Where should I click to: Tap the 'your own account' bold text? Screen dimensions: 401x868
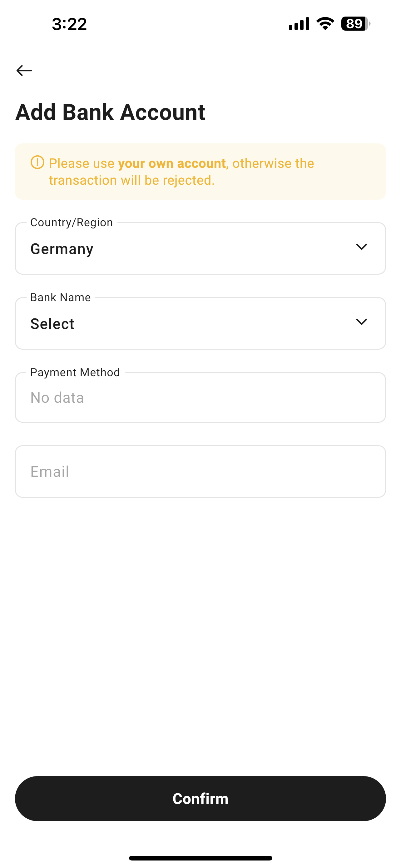tap(172, 163)
